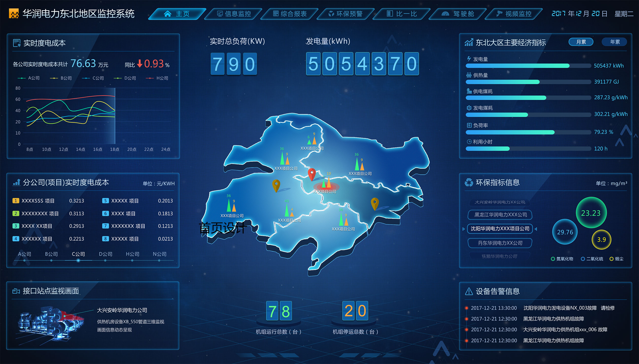
Task: Click the yellow map pin in west region
Action: point(276,185)
